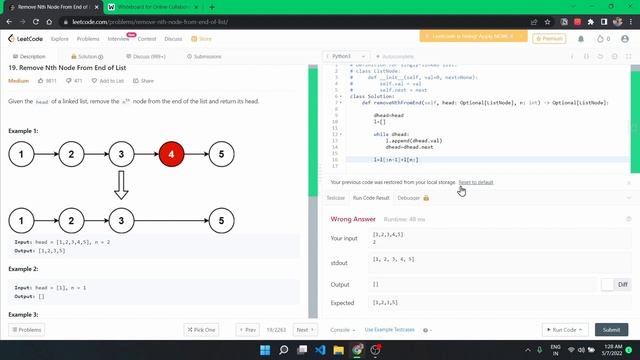Click the browser address bar
This screenshot has width=640, height=360.
tap(294, 22)
